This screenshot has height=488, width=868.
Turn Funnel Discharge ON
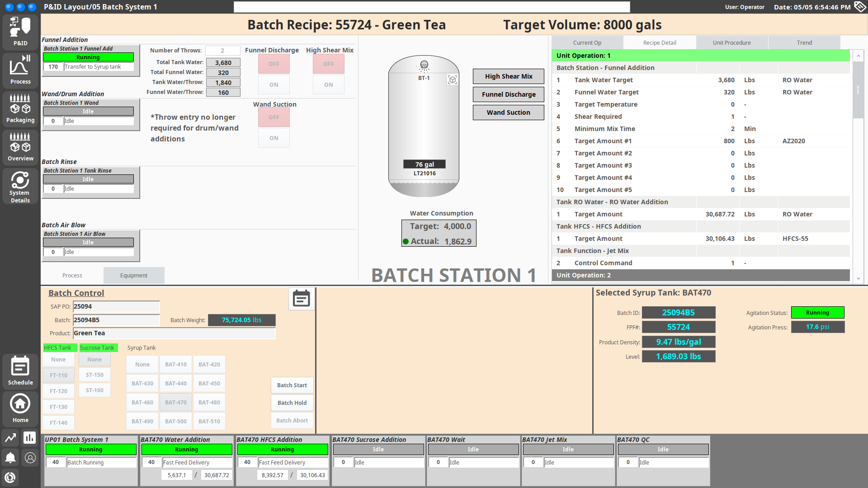(x=274, y=85)
